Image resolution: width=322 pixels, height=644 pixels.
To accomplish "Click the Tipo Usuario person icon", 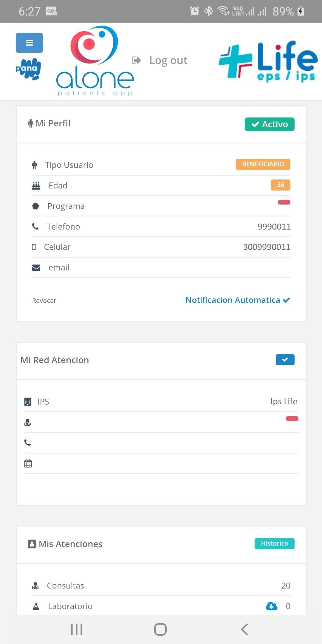I will (35, 165).
